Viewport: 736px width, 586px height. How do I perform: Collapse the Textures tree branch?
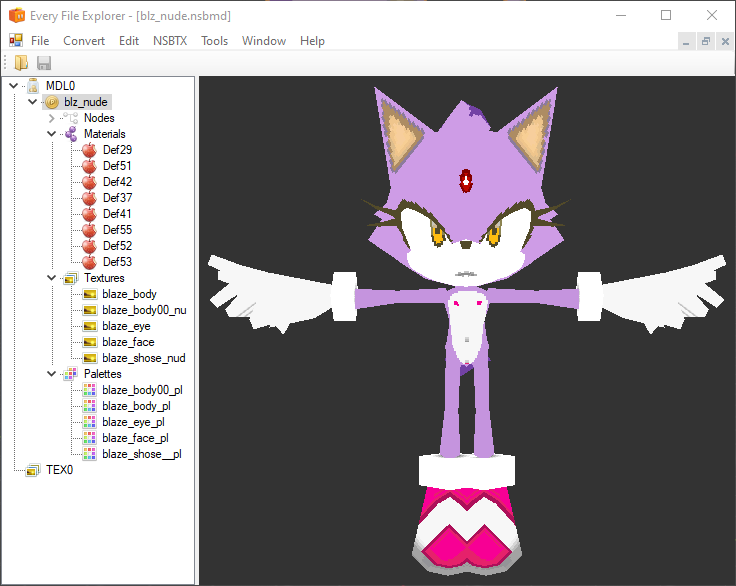[x=52, y=278]
